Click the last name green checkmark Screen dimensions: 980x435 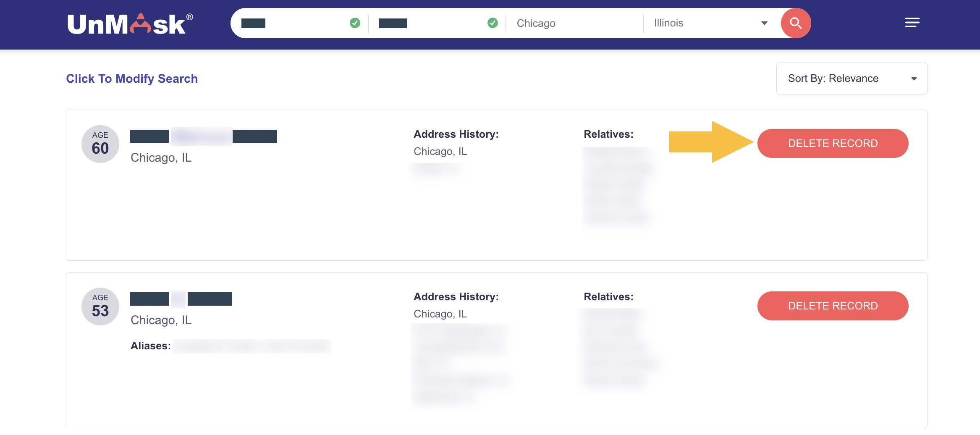[493, 23]
